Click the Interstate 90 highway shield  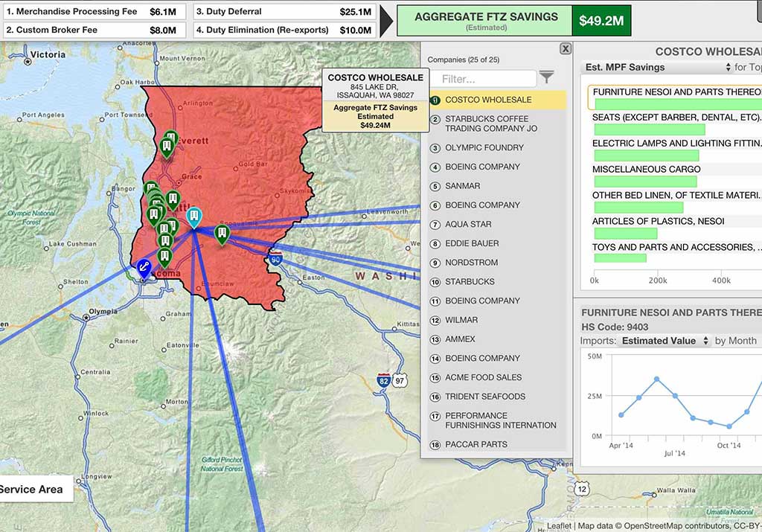275,258
